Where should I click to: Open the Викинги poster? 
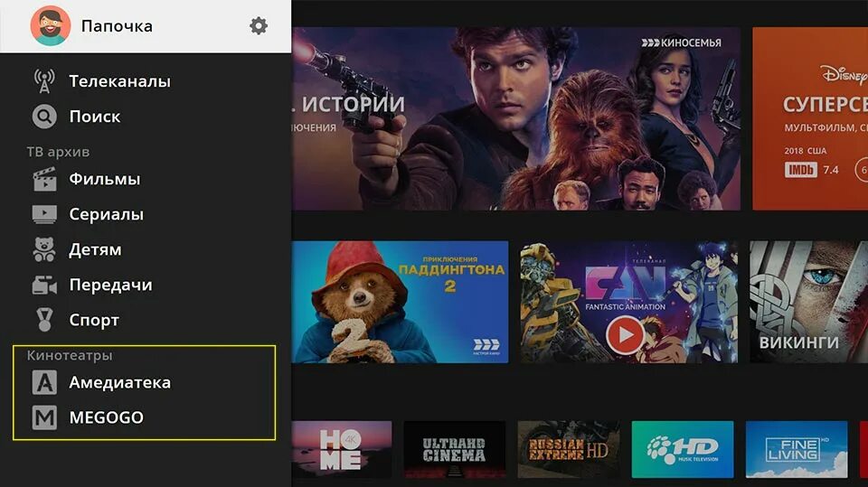[x=808, y=302]
